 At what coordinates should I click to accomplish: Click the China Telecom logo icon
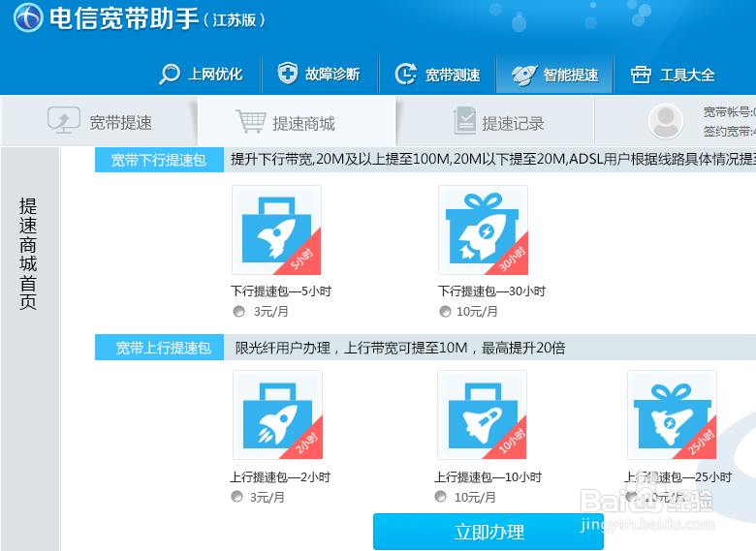tap(28, 17)
